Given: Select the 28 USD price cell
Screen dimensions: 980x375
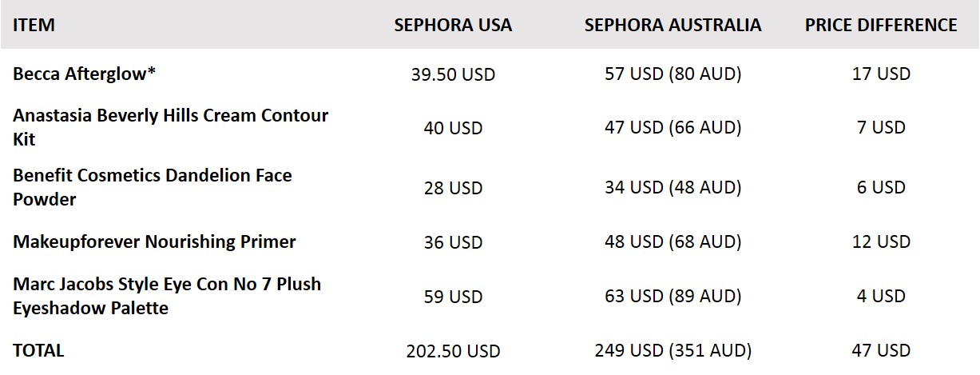Looking at the screenshot, I should 453,188.
